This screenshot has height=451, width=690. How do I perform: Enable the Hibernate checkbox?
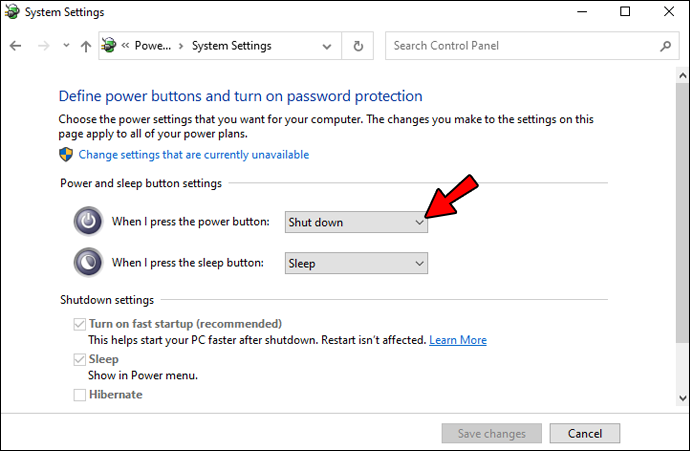tap(80, 395)
